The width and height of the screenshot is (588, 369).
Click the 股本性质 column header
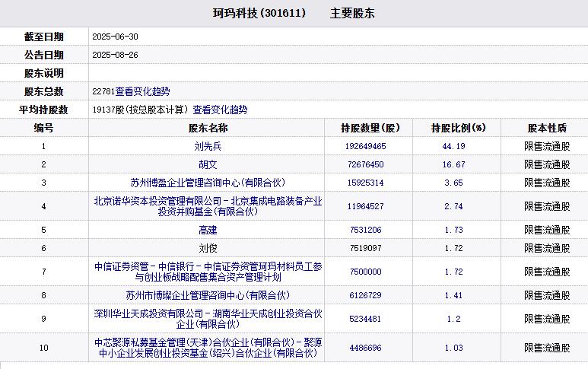546,128
